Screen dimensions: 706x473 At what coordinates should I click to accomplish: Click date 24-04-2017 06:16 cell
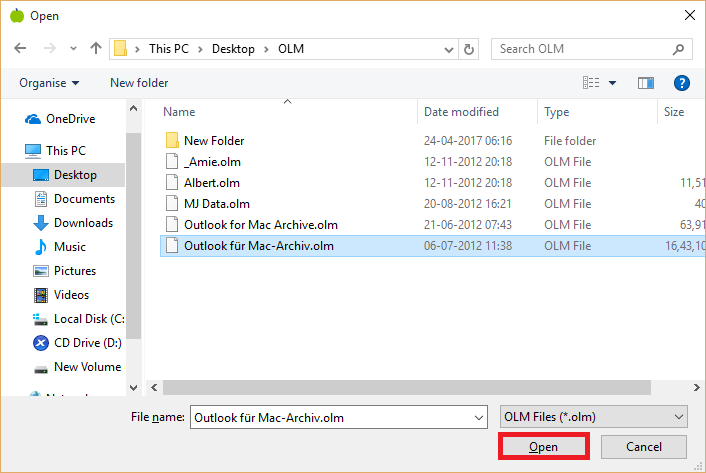tap(468, 141)
